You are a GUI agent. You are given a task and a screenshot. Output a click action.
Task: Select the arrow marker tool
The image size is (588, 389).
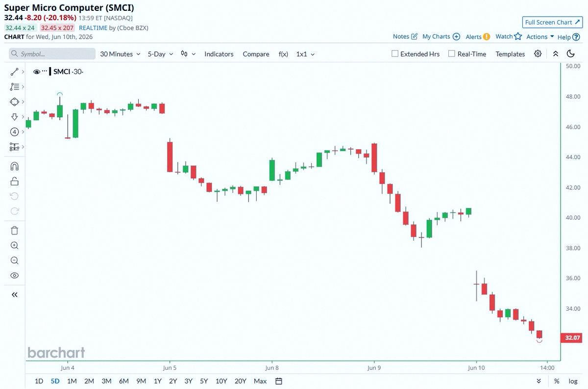14,117
